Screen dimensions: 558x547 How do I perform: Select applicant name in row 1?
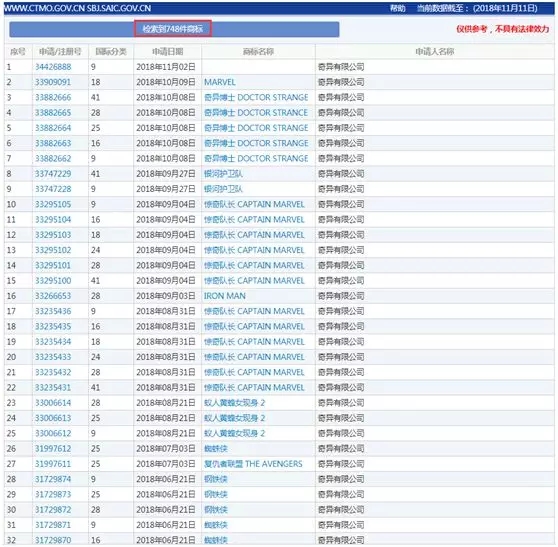[341, 67]
